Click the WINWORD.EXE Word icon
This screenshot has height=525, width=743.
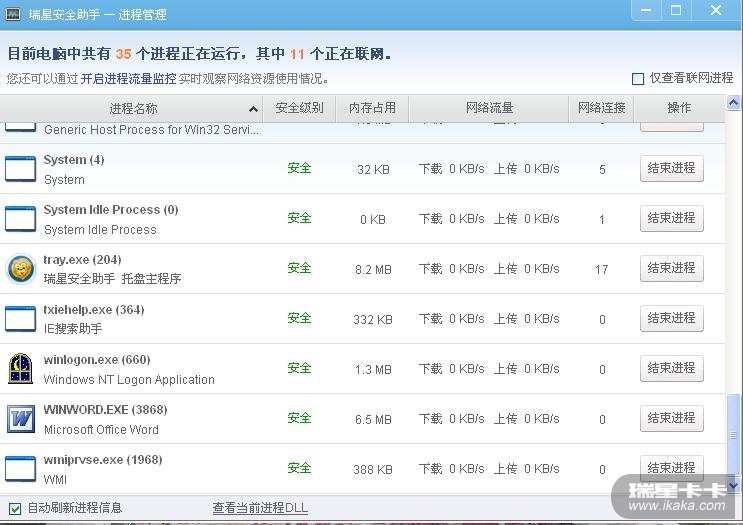click(x=20, y=418)
